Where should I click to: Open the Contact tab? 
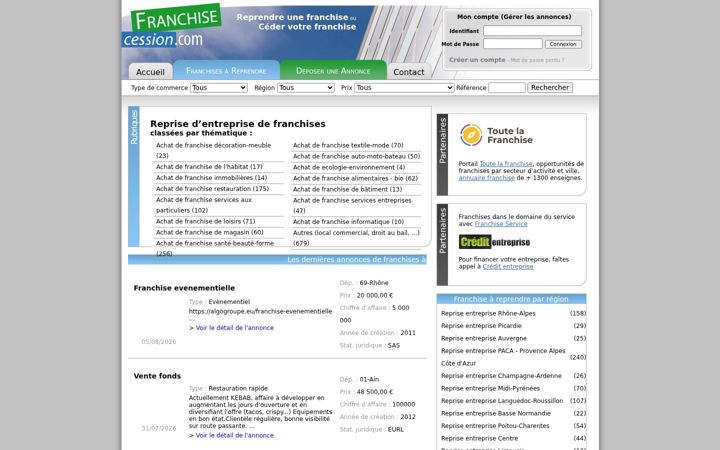pyautogui.click(x=409, y=72)
